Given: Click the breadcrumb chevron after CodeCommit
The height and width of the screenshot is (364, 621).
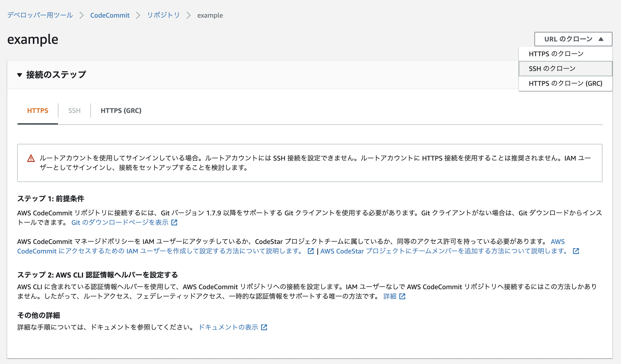Looking at the screenshot, I should tap(138, 15).
